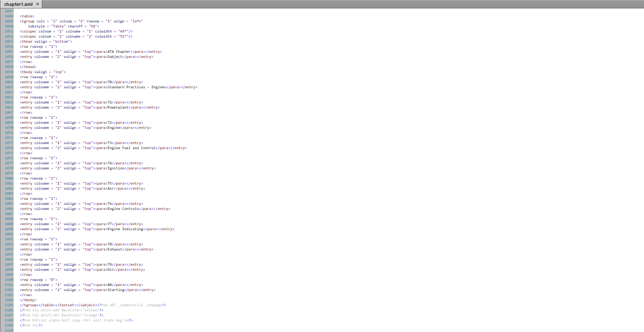The height and width of the screenshot is (332, 644).
Task: Click the tbody valign = "top" line
Action: pyautogui.click(x=43, y=72)
